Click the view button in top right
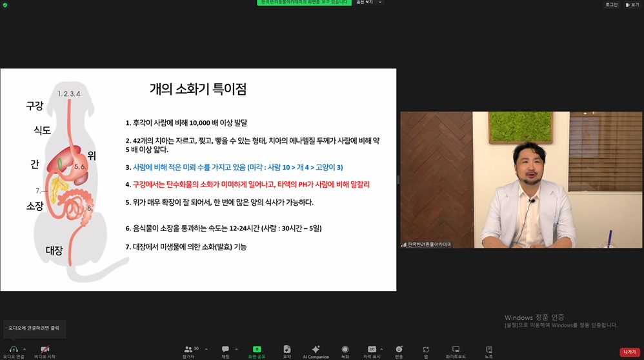 [632, 5]
